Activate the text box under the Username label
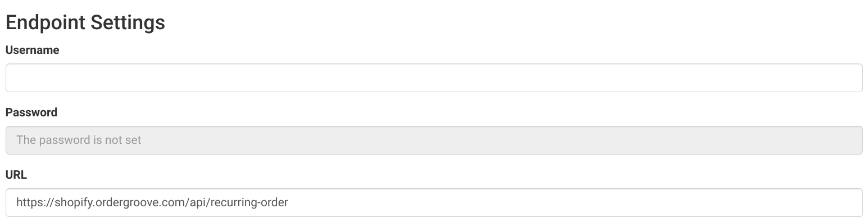This screenshot has width=868, height=222. (x=434, y=78)
